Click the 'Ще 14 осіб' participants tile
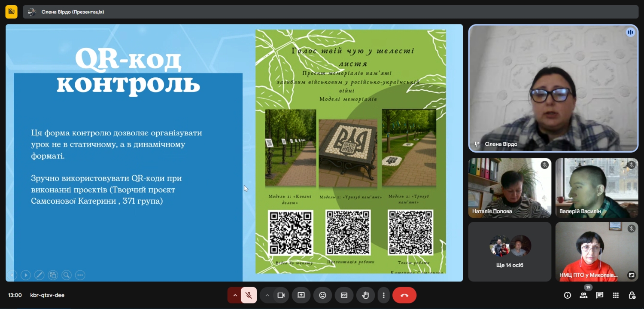This screenshot has width=644, height=309. click(510, 251)
